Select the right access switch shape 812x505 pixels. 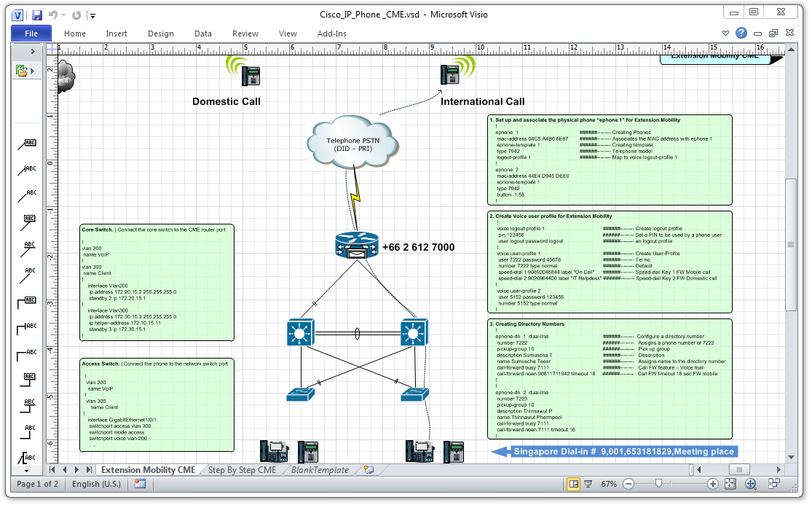tap(415, 395)
